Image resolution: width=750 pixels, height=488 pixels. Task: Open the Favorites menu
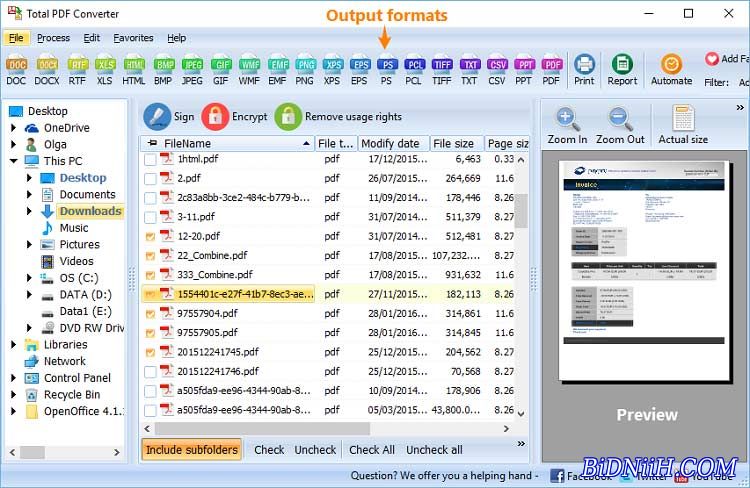pyautogui.click(x=133, y=38)
